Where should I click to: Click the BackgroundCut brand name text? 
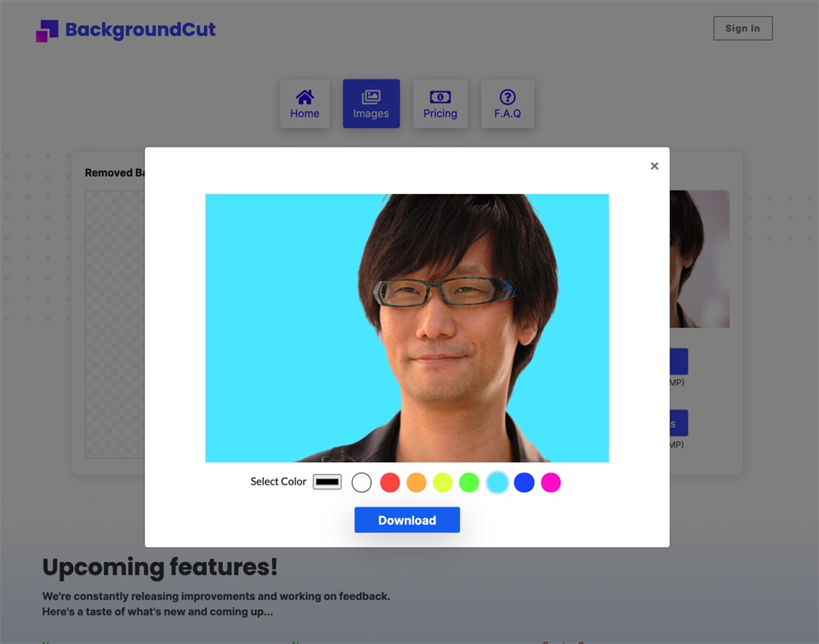[x=140, y=30]
